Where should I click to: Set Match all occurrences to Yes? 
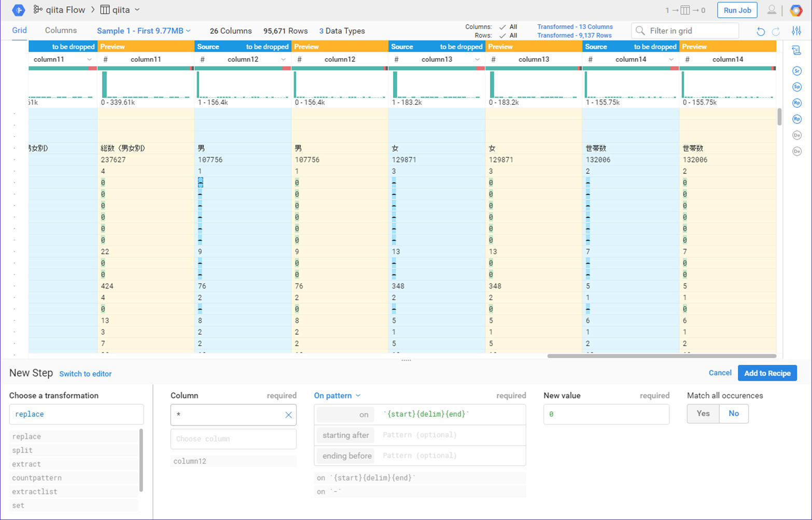point(703,414)
